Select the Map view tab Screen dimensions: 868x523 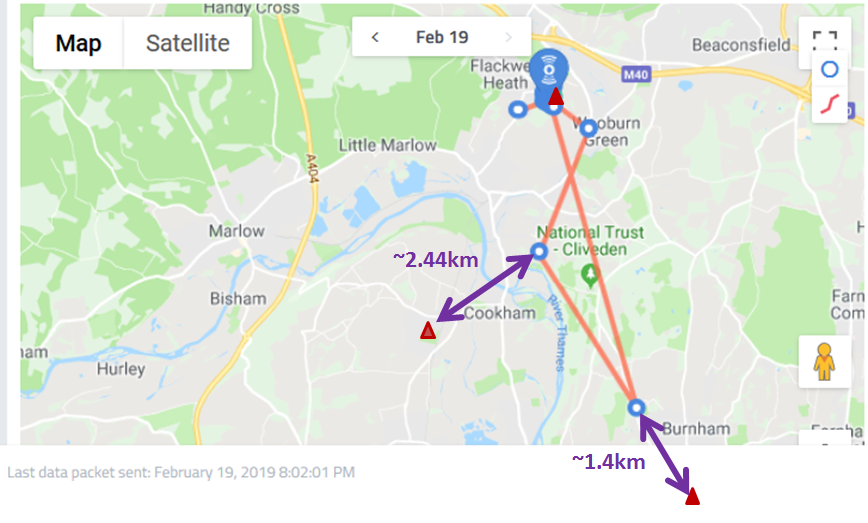click(x=78, y=43)
